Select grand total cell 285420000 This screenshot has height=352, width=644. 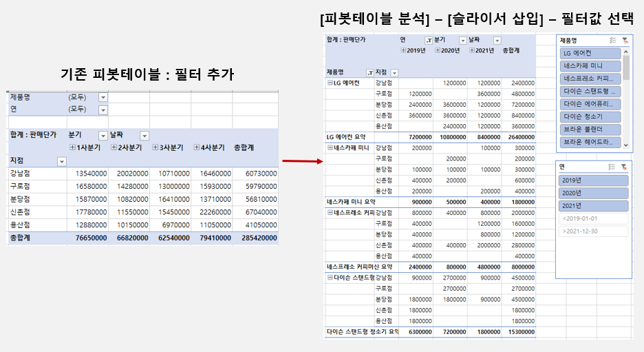click(255, 238)
